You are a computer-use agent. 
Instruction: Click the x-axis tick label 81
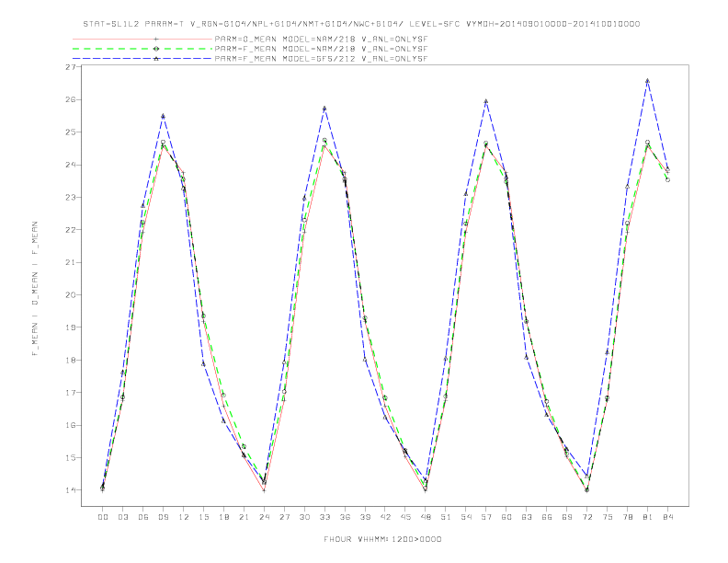pos(648,517)
